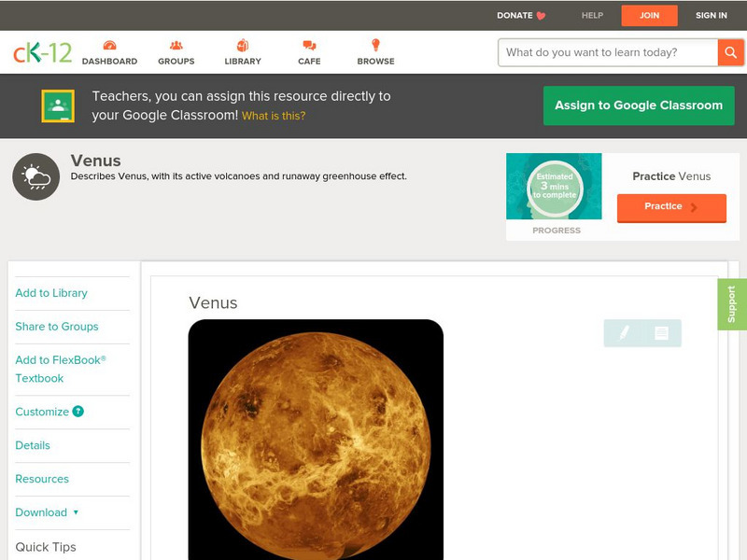Image resolution: width=747 pixels, height=560 pixels.
Task: Open the notes icon beside the highlighter
Action: pyautogui.click(x=659, y=332)
